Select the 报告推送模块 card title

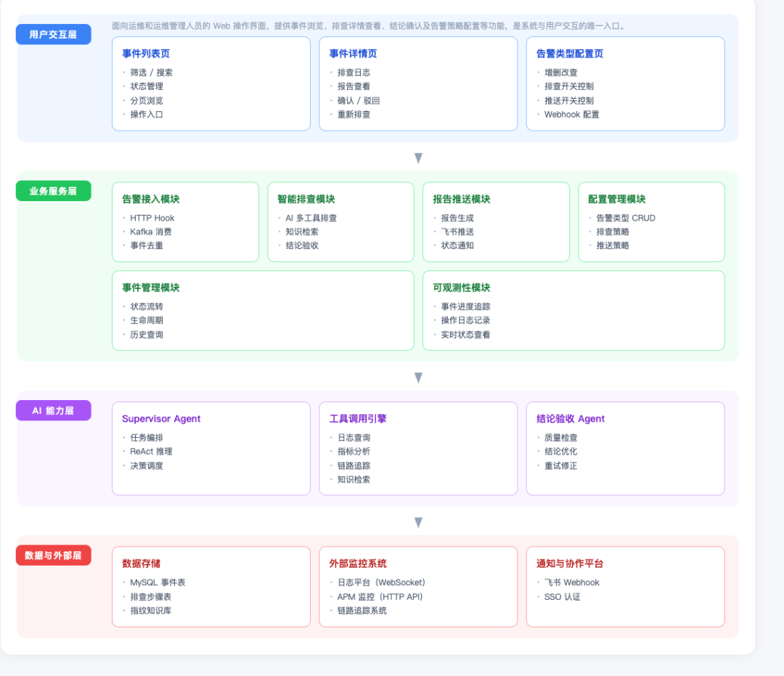462,199
